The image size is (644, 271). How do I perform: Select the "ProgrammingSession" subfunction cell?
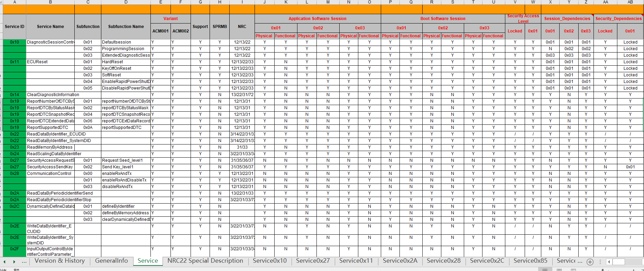tap(126, 49)
